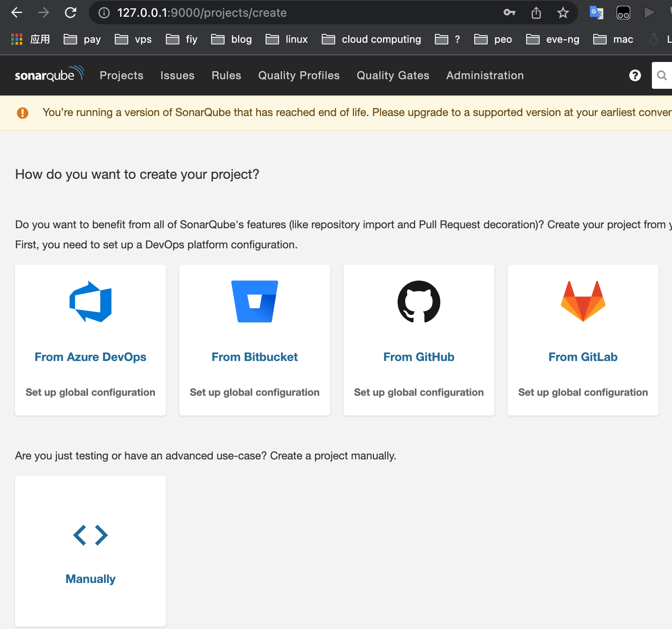The width and height of the screenshot is (672, 629).
Task: Open the cloud computing bookmarks folder
Action: pyautogui.click(x=371, y=39)
